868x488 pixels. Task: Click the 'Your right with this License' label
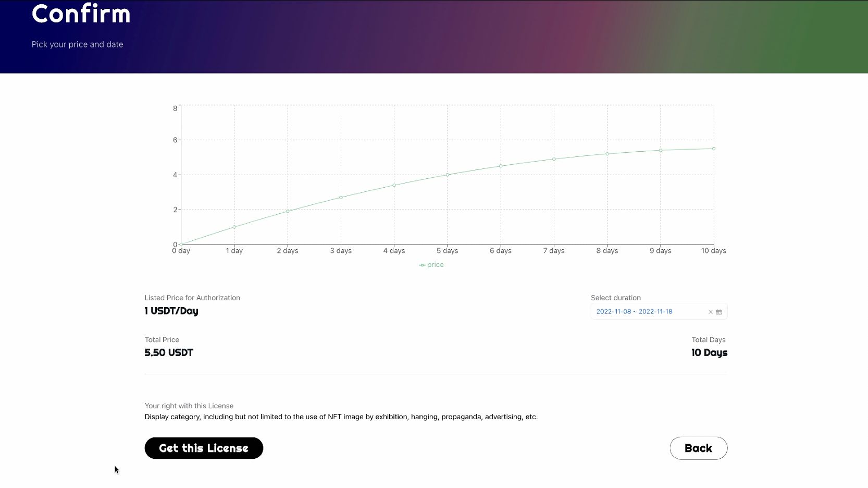189,406
